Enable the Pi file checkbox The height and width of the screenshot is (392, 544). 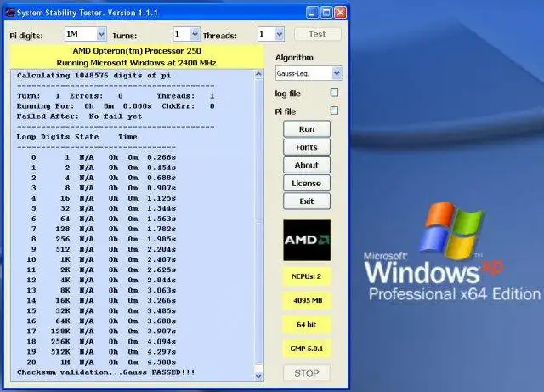click(x=334, y=111)
